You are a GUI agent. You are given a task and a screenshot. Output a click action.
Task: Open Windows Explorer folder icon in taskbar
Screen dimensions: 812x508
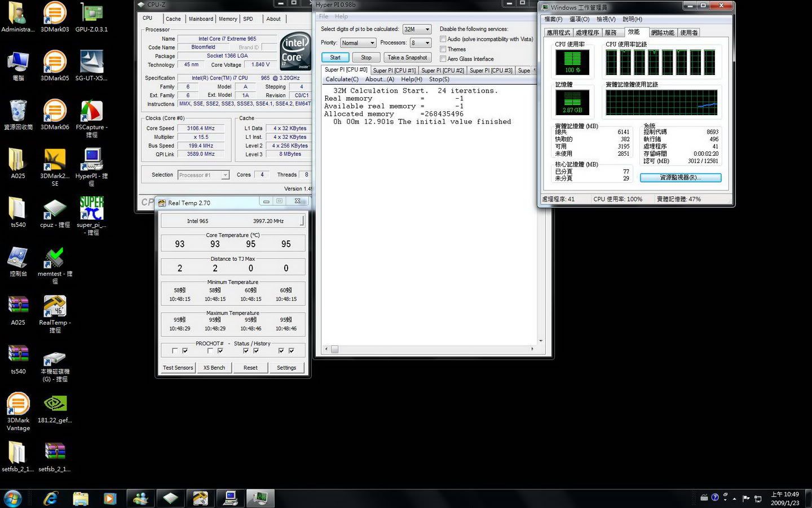(81, 498)
